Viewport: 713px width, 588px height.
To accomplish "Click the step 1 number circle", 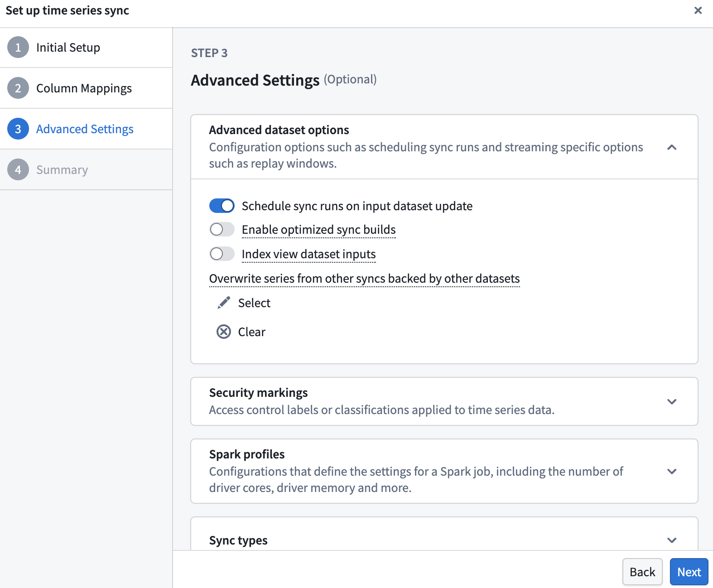I will click(18, 47).
